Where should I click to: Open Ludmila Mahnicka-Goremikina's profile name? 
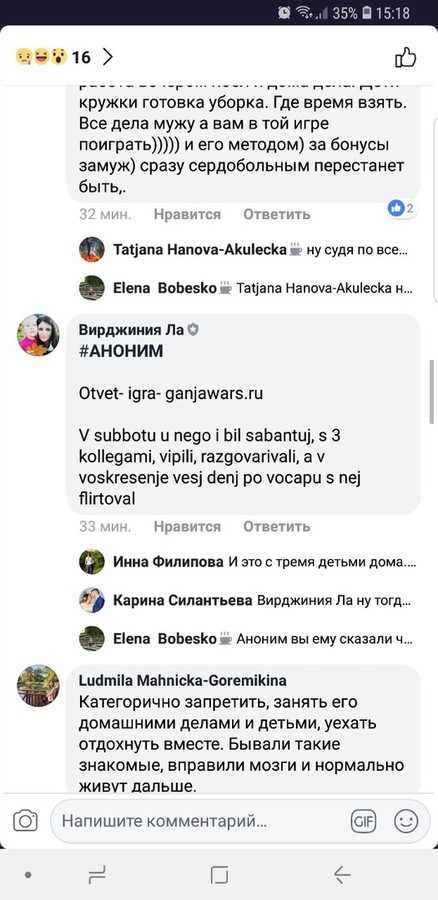pyautogui.click(x=183, y=681)
